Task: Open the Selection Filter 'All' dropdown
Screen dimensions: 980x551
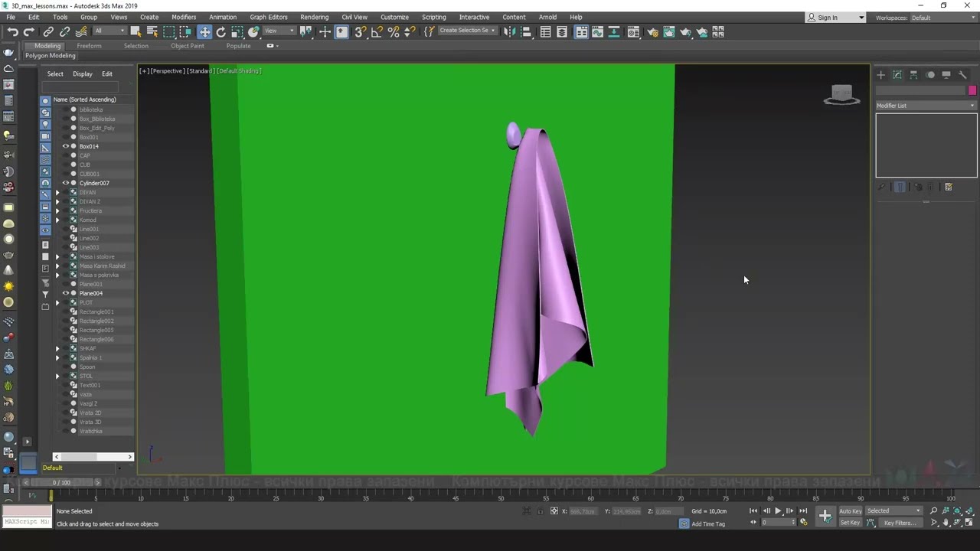Action: [109, 31]
